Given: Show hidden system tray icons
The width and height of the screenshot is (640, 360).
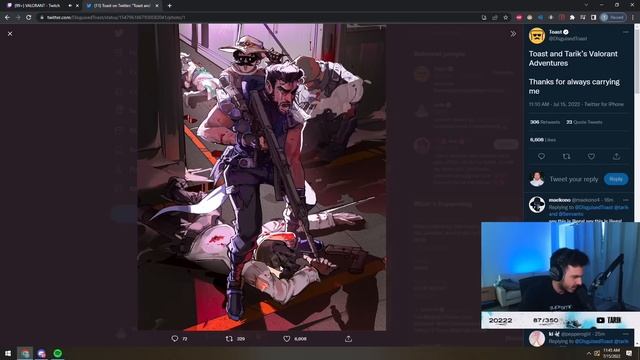Looking at the screenshot, I should click(x=588, y=353).
